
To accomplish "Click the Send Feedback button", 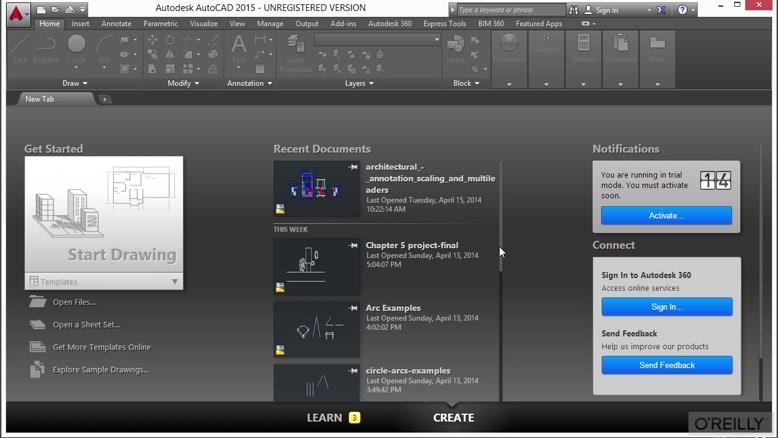I will click(667, 365).
